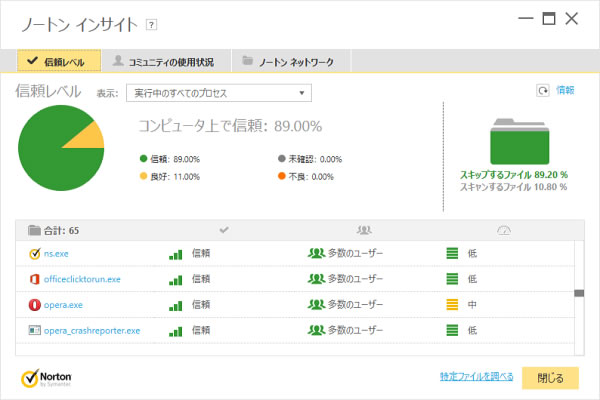Click the Norton icon beside ns.exe
This screenshot has height=400, width=600.
pos(34,253)
